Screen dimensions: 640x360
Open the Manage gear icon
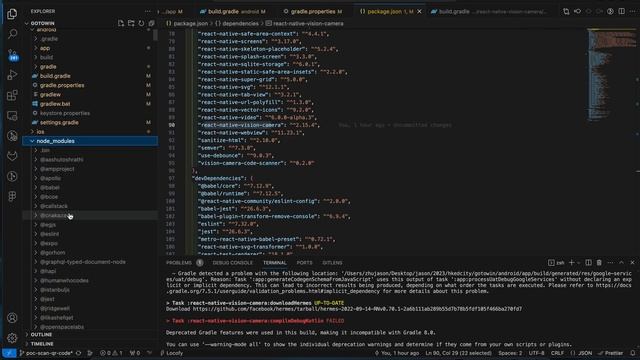(x=12, y=338)
